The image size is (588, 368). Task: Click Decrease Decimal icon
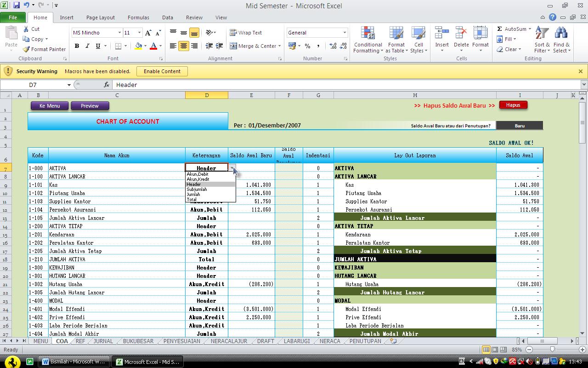343,46
